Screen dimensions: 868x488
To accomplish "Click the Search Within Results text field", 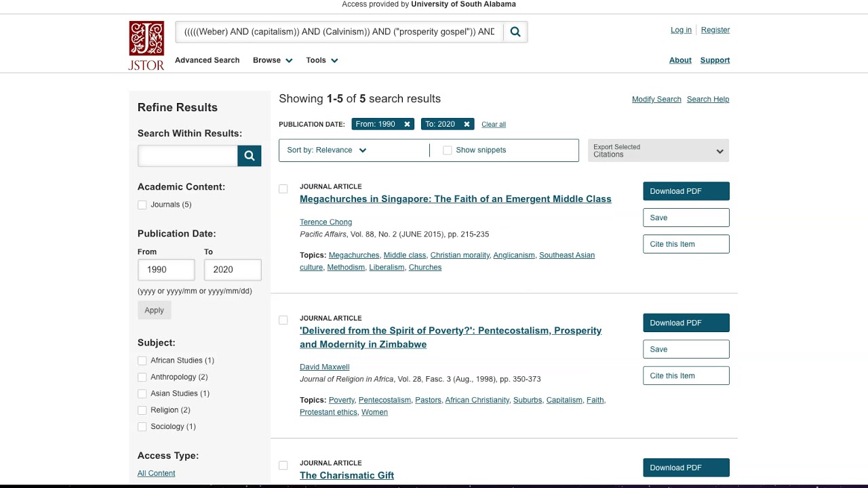I will (x=187, y=156).
